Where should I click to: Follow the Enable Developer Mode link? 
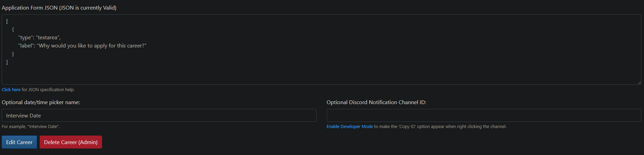pos(349,127)
